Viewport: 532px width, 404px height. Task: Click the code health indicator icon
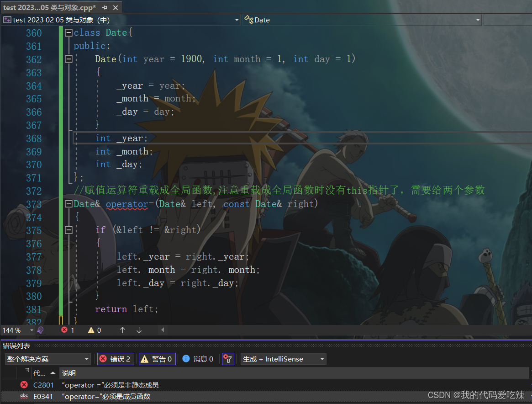click(40, 330)
